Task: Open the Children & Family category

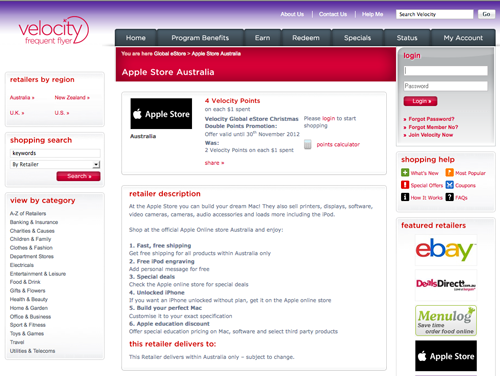Action: tap(30, 239)
